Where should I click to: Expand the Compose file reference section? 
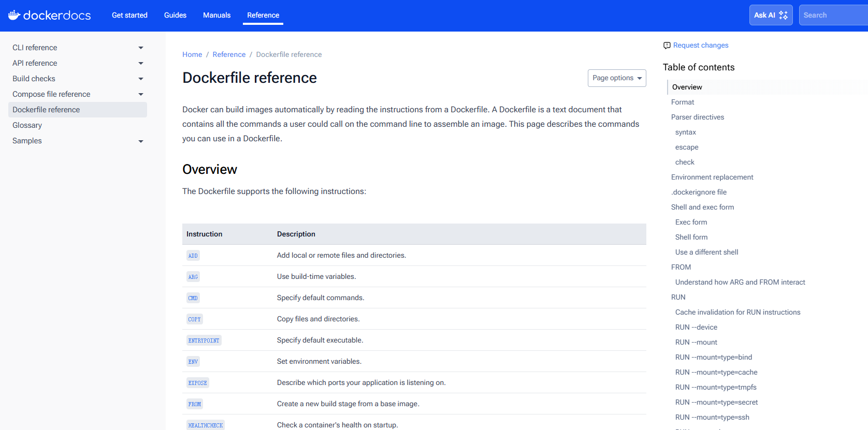pyautogui.click(x=141, y=94)
